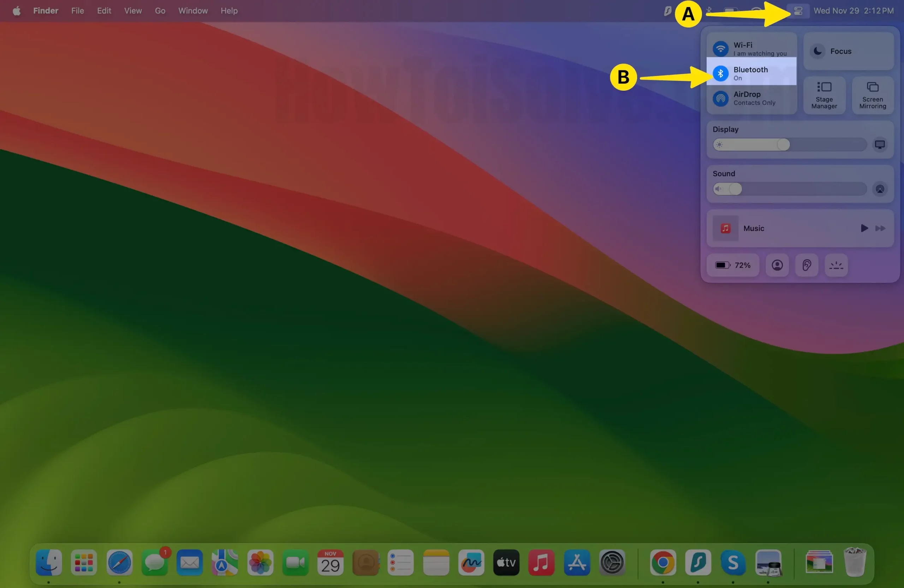Open display options icon beside brightness slider
This screenshot has height=588, width=904.
pos(879,144)
